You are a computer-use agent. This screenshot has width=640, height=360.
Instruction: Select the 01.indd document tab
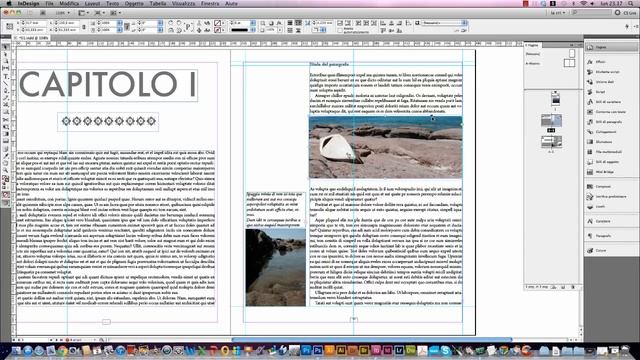[32, 38]
